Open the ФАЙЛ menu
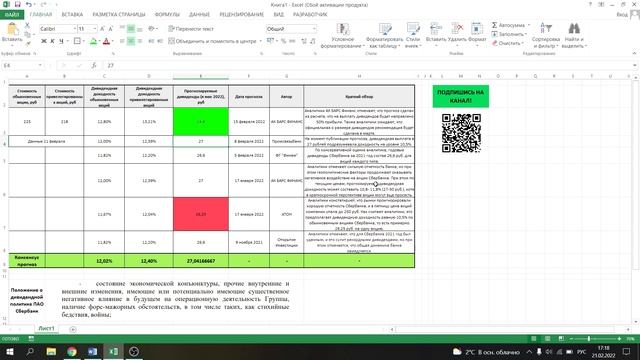 coord(12,15)
